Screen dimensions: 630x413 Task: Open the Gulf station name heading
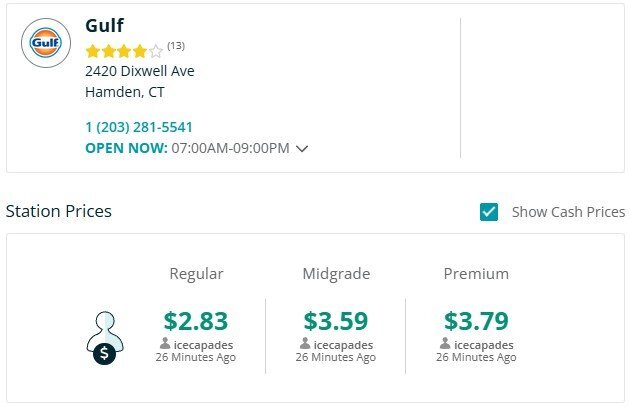(x=104, y=25)
